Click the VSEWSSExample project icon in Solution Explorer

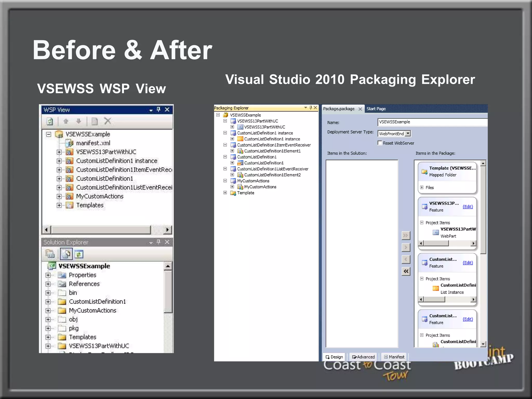pyautogui.click(x=51, y=266)
